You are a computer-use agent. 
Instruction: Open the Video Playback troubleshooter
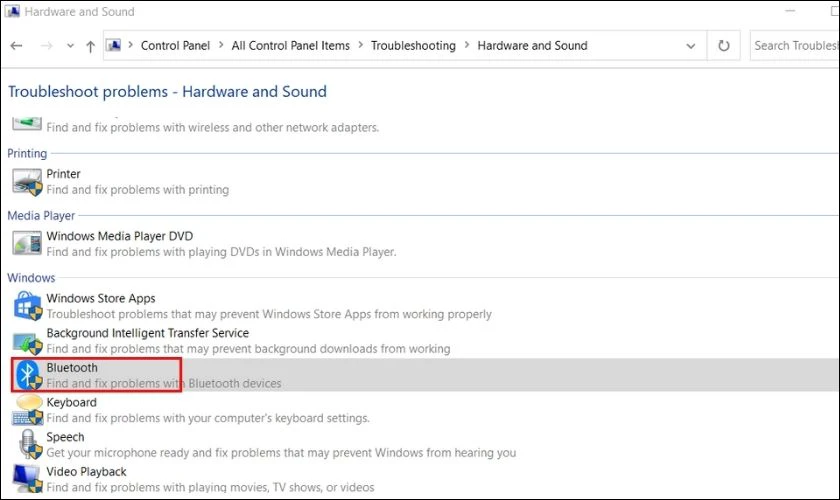click(x=86, y=472)
